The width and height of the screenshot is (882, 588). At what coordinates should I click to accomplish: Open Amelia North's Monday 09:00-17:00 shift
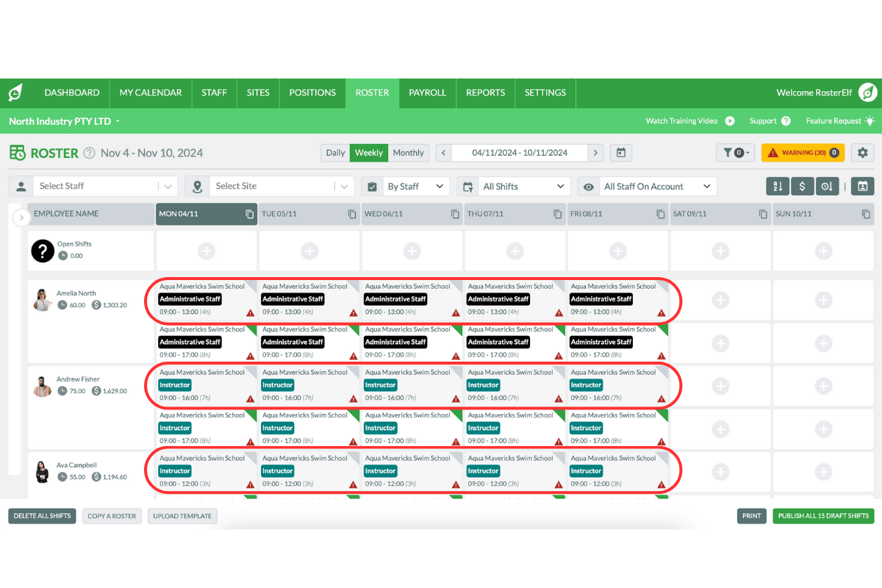point(207,343)
